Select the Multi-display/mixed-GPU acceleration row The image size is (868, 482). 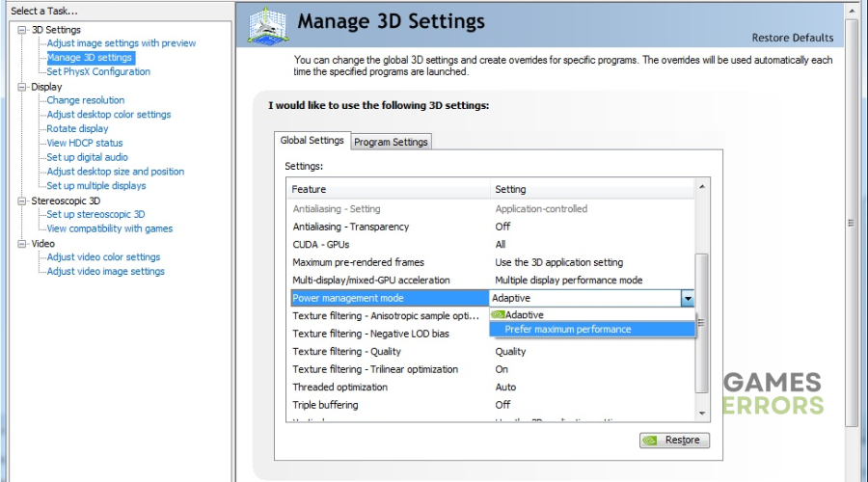point(493,280)
